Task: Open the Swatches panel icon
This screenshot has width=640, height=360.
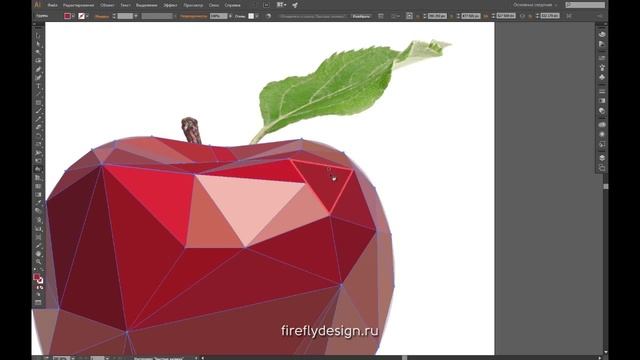Action: (x=602, y=58)
